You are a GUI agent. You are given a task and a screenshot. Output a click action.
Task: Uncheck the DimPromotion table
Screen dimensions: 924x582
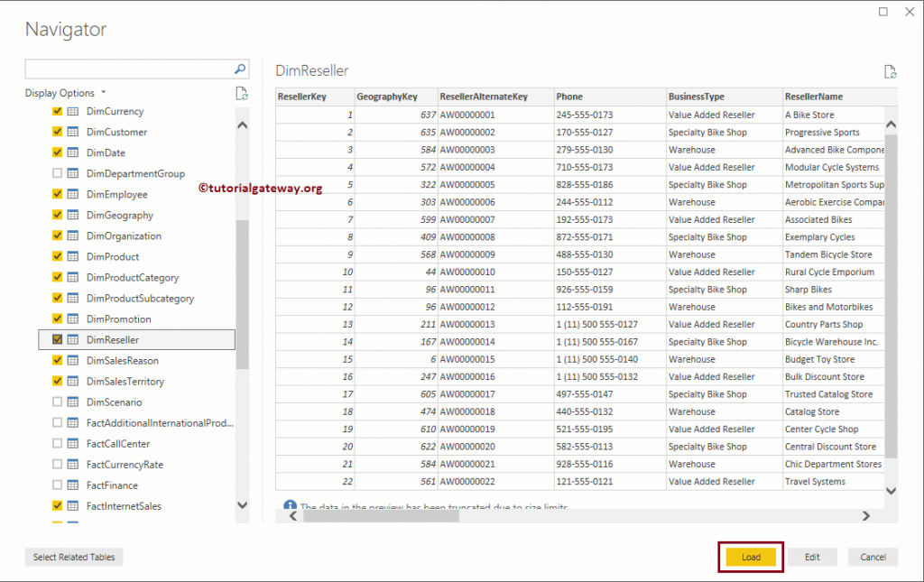(57, 319)
